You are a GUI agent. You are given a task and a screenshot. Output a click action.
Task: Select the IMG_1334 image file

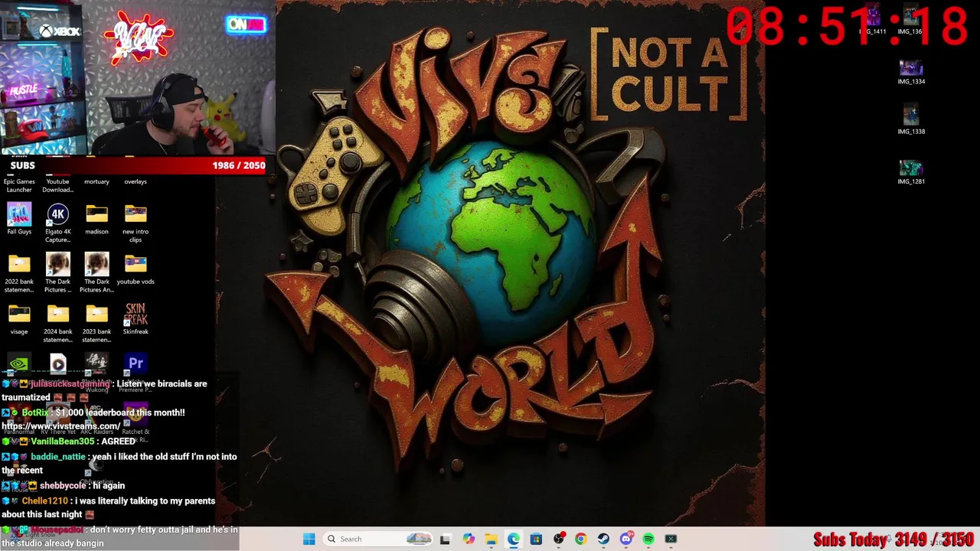(911, 73)
